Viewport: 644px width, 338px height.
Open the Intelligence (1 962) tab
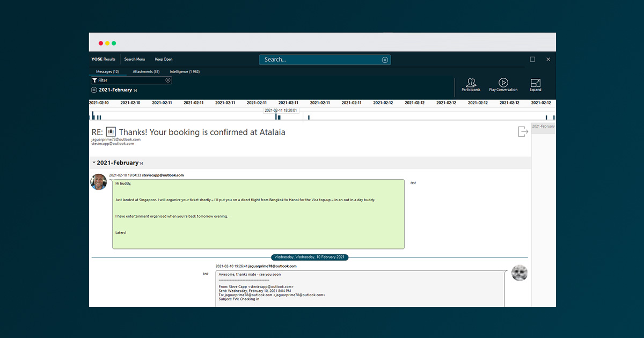coord(185,71)
